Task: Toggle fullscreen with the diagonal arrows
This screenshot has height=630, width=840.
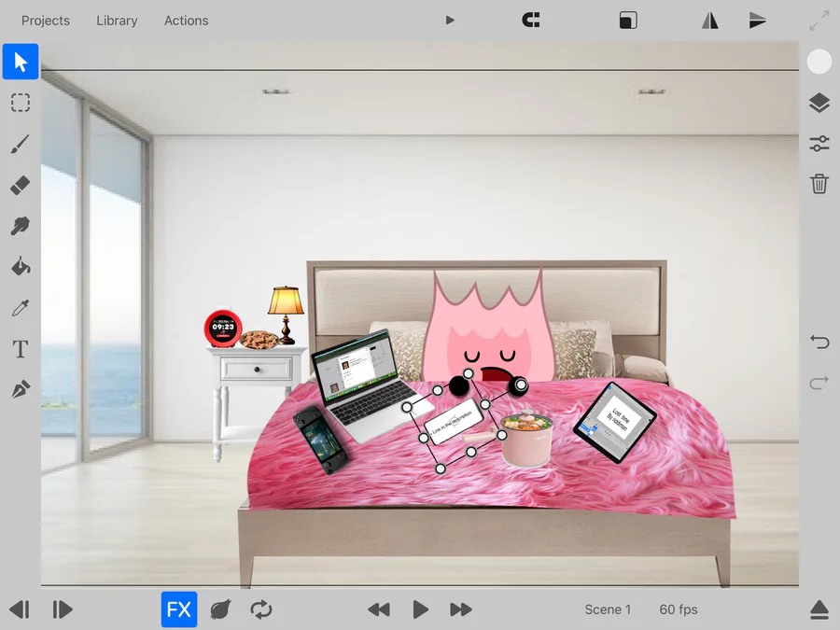Action: [819, 21]
